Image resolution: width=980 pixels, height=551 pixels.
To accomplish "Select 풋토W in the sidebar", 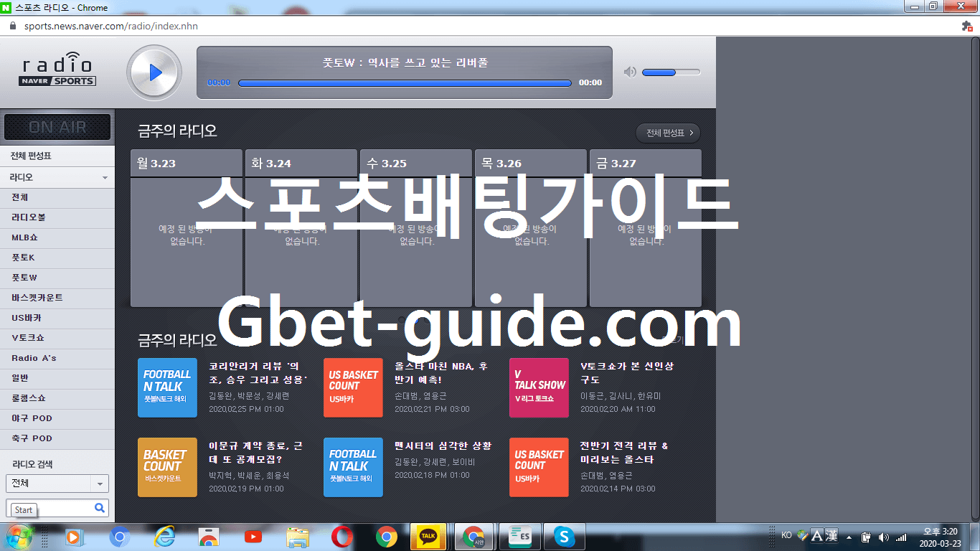I will [57, 278].
